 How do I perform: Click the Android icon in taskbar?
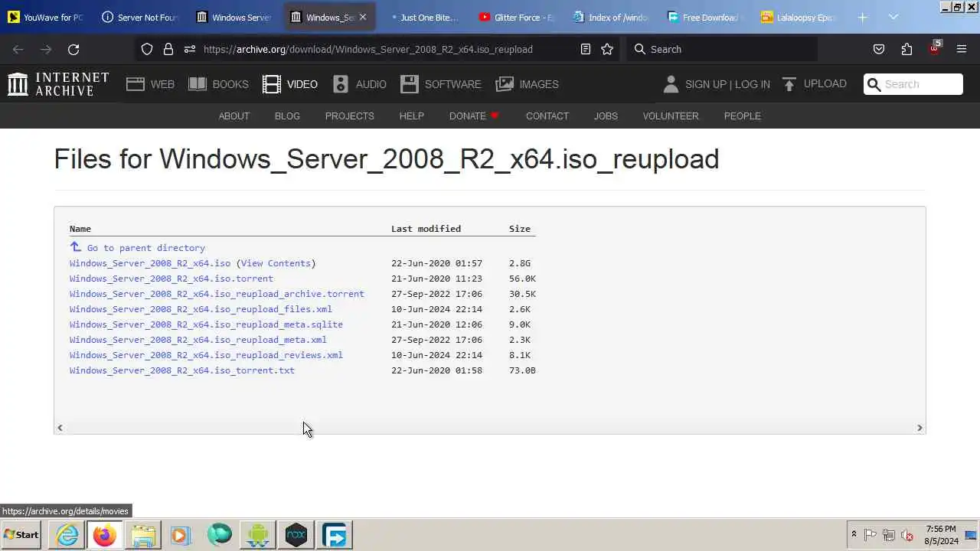pyautogui.click(x=258, y=535)
